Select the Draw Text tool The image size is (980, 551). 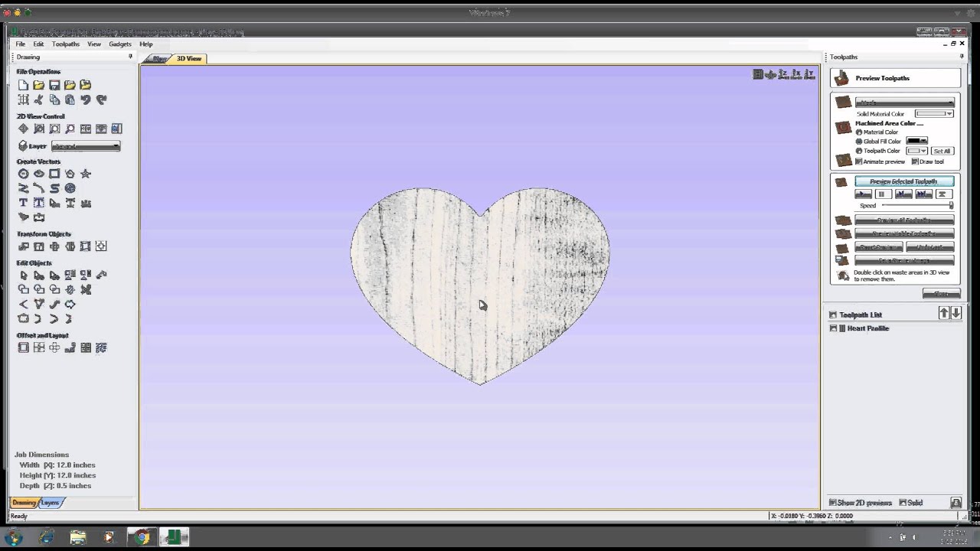[23, 203]
